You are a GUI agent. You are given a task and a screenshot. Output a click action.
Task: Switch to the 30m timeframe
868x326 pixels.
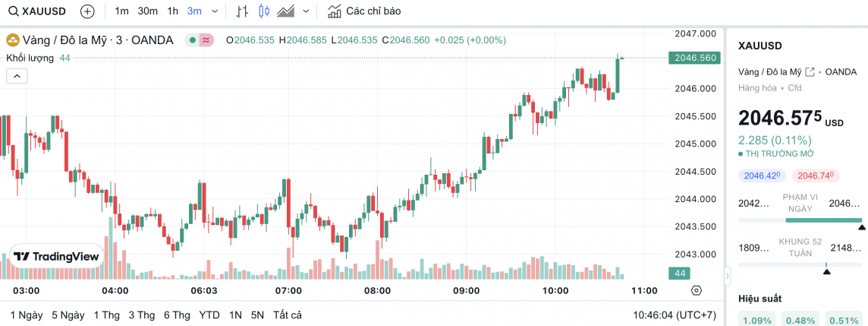[148, 11]
